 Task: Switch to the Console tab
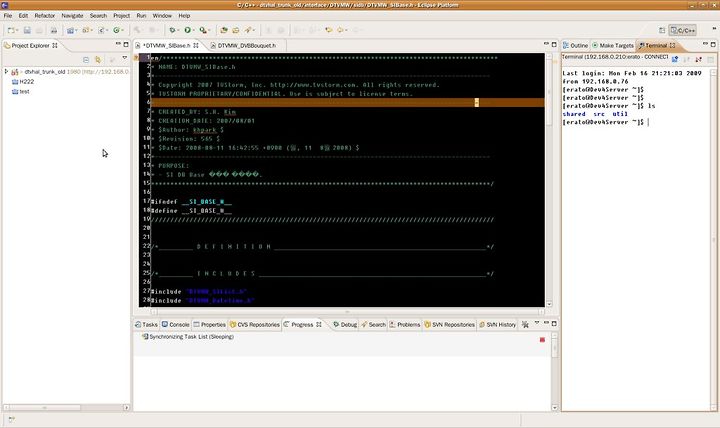point(175,325)
